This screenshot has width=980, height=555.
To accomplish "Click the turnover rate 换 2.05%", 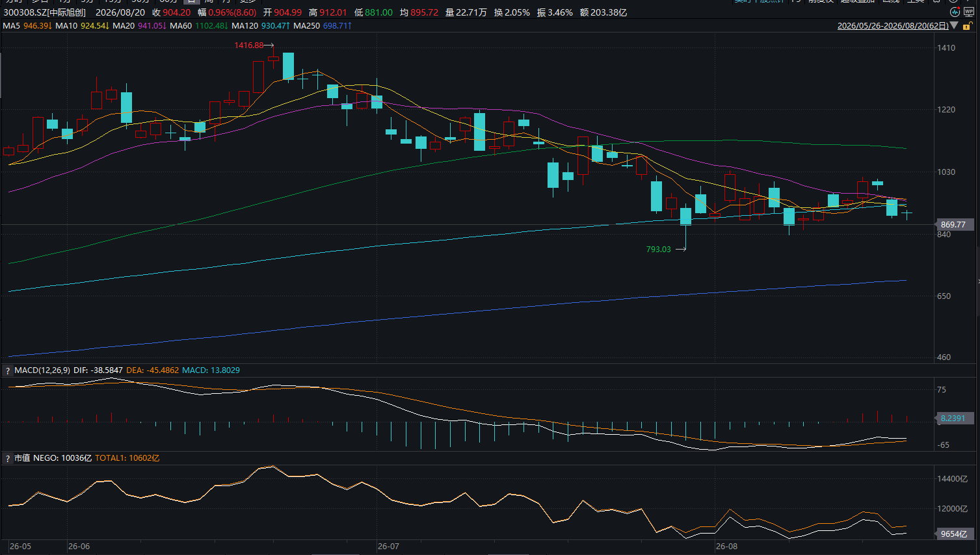I will [x=512, y=12].
